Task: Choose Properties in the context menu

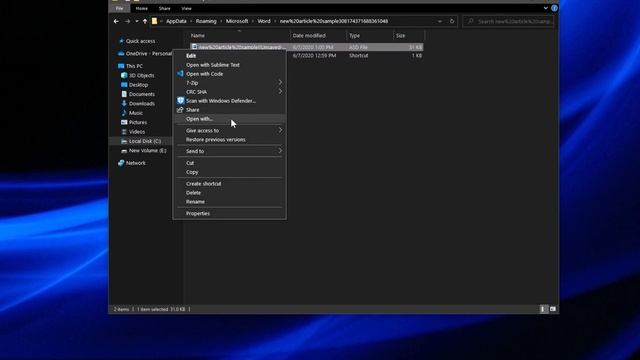Action: pos(198,213)
